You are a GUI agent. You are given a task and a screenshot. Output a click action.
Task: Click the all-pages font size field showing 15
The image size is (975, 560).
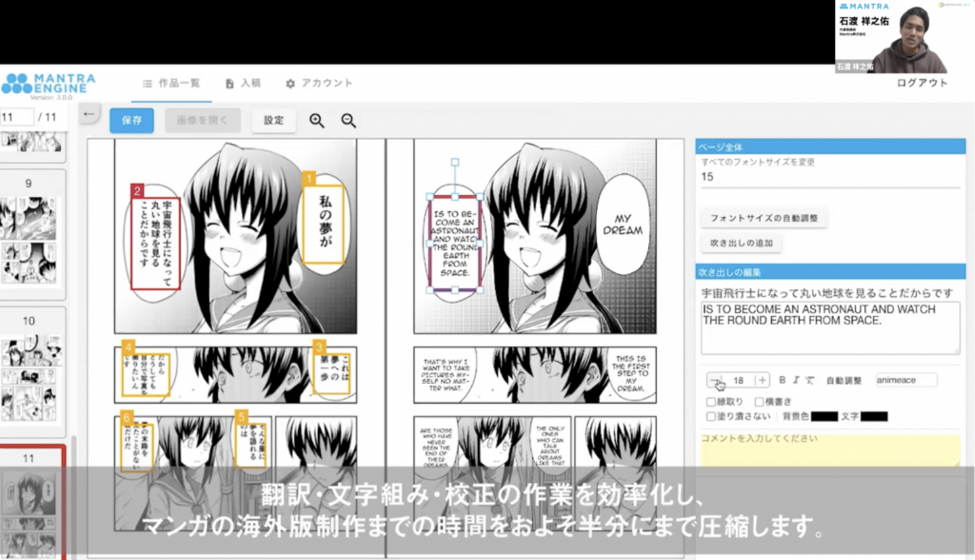pos(831,177)
